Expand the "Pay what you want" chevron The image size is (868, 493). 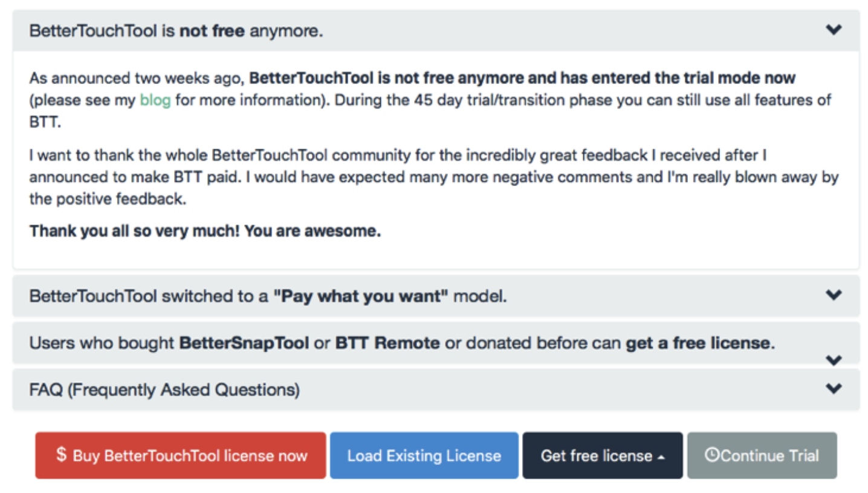point(834,295)
